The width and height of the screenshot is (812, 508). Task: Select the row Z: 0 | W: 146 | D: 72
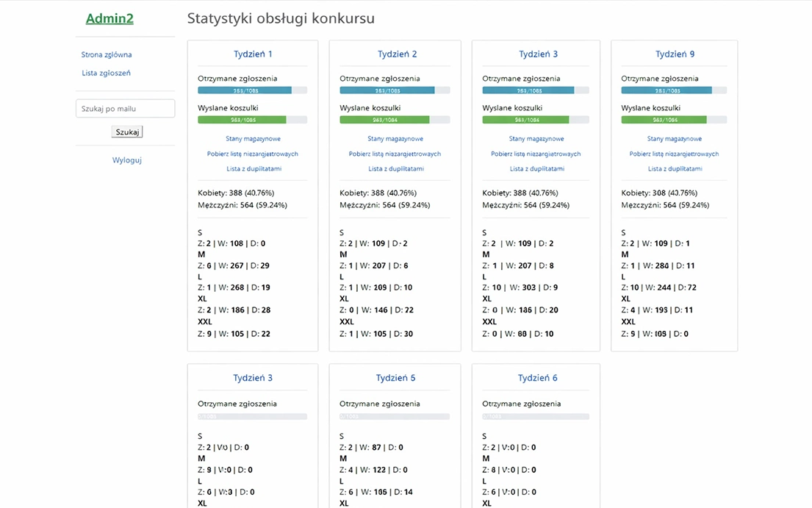coord(376,310)
